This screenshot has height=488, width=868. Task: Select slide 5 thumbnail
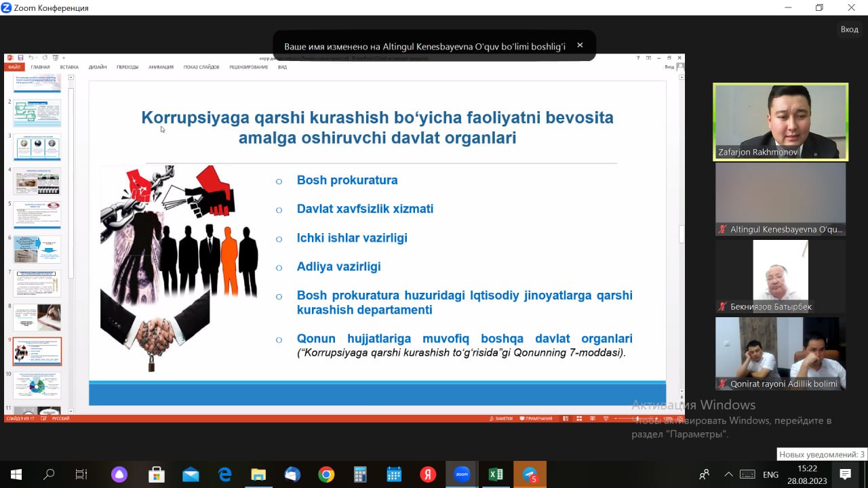pos(37,216)
